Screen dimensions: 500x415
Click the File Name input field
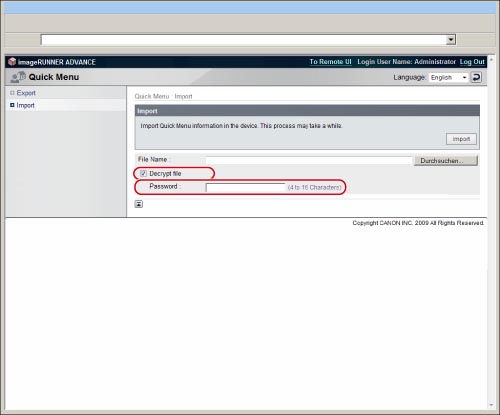(309, 160)
